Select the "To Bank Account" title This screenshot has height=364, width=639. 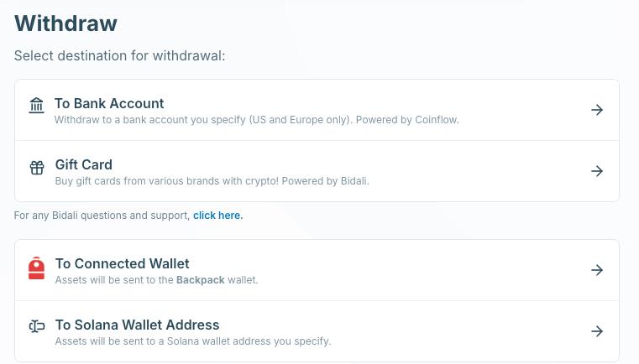tap(109, 103)
